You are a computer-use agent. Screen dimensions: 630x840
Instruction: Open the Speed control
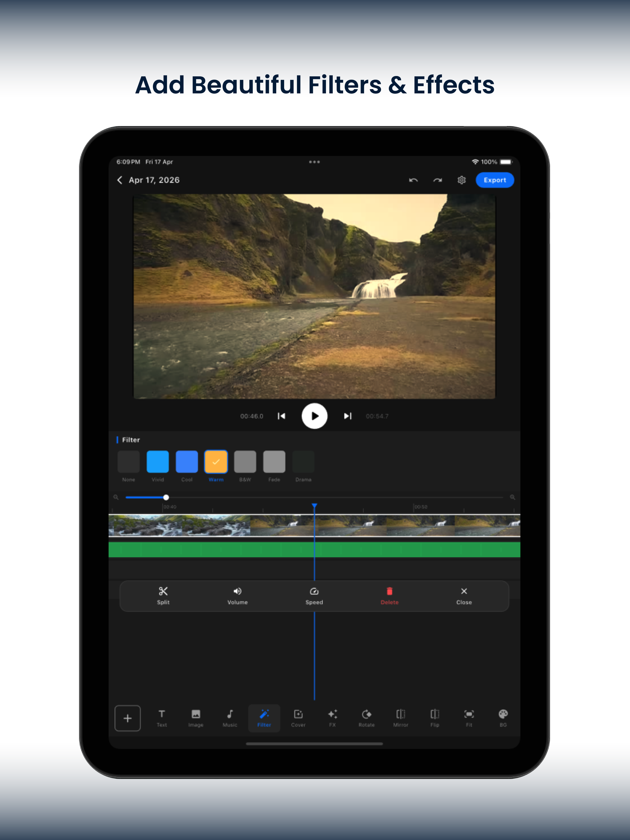tap(314, 596)
